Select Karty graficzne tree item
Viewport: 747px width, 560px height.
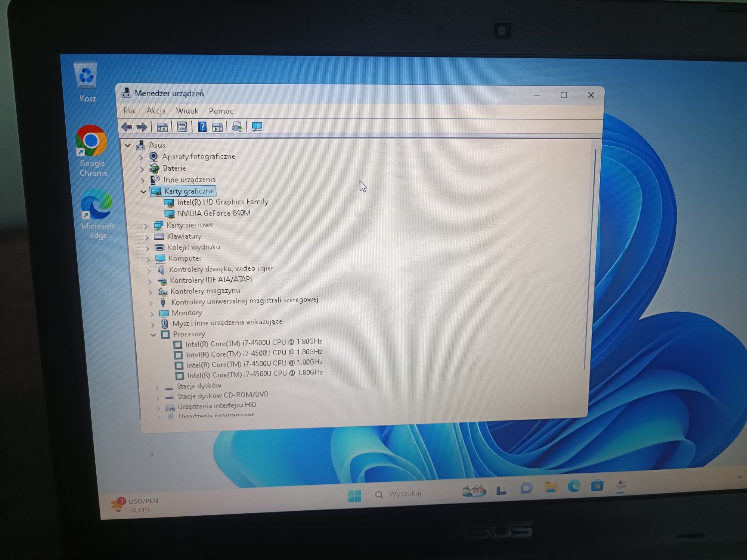coord(183,192)
